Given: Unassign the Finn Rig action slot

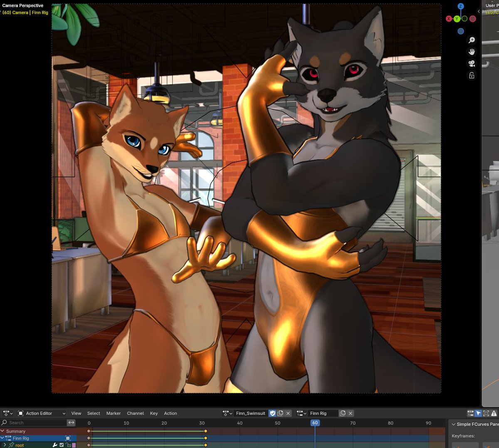Looking at the screenshot, I should tap(351, 413).
